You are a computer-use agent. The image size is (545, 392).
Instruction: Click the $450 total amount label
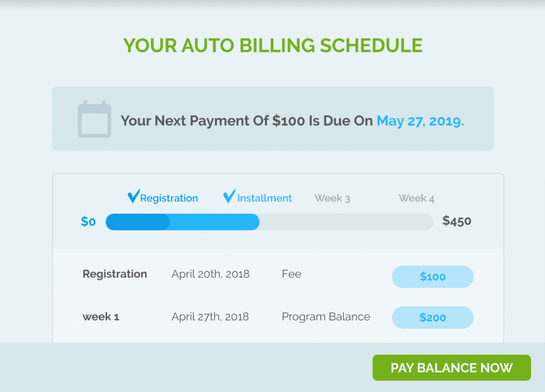457,221
